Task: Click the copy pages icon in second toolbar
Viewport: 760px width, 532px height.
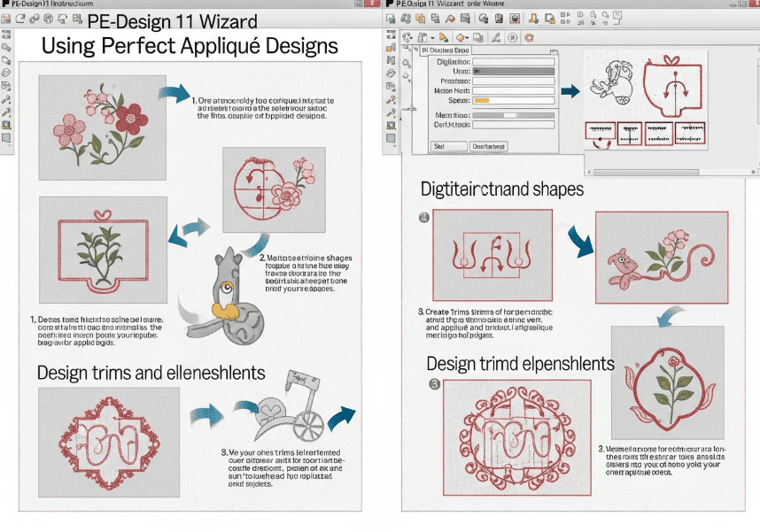Action: pyautogui.click(x=478, y=37)
